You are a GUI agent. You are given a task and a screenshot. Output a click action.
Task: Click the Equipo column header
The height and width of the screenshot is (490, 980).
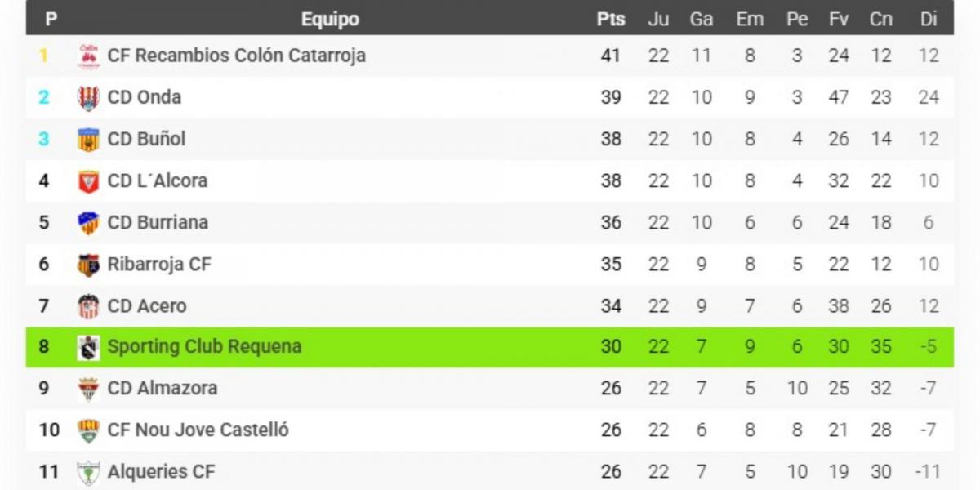click(x=330, y=20)
